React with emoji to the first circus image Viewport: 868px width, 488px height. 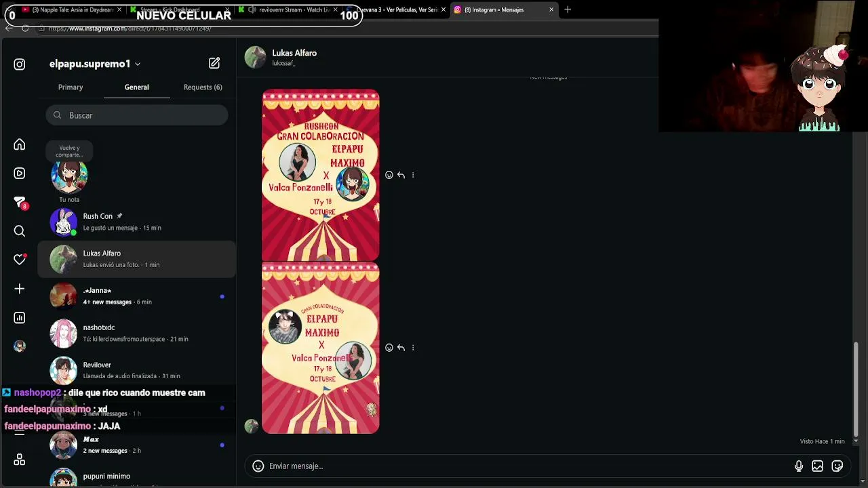(389, 175)
